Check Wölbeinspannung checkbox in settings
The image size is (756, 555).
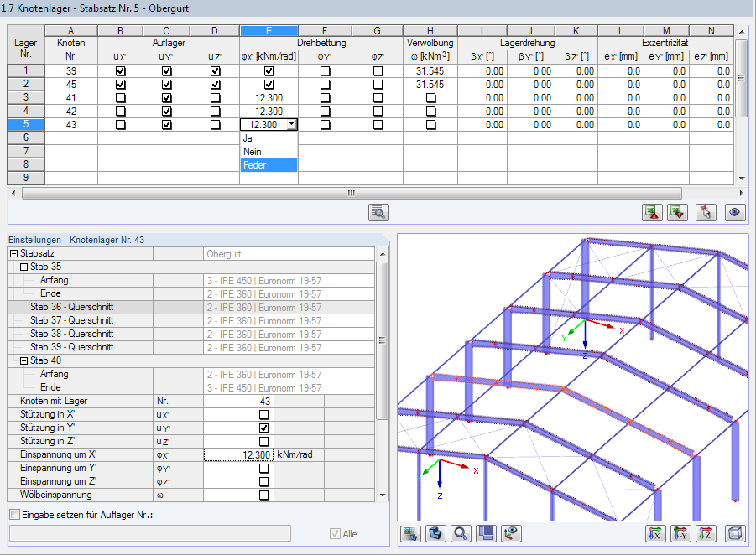point(263,495)
